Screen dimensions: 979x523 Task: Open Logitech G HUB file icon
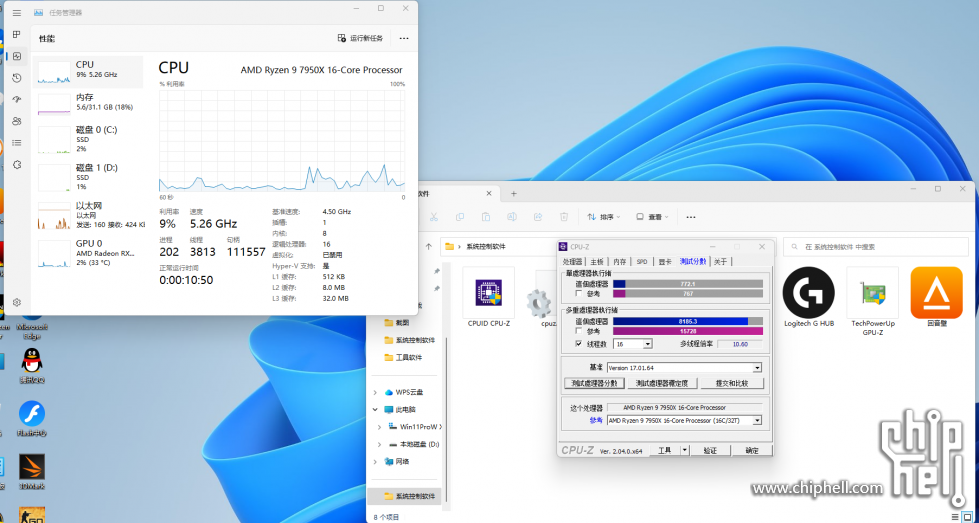point(809,298)
